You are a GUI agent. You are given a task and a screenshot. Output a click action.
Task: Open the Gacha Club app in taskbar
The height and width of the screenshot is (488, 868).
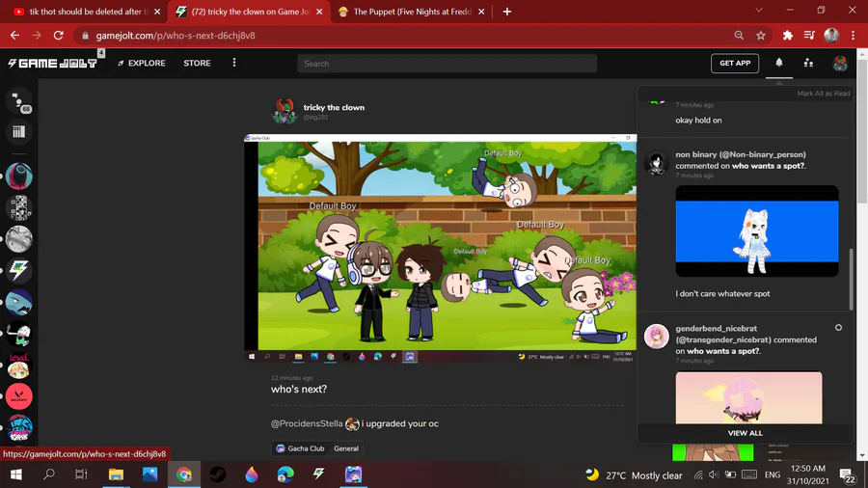[x=353, y=474]
